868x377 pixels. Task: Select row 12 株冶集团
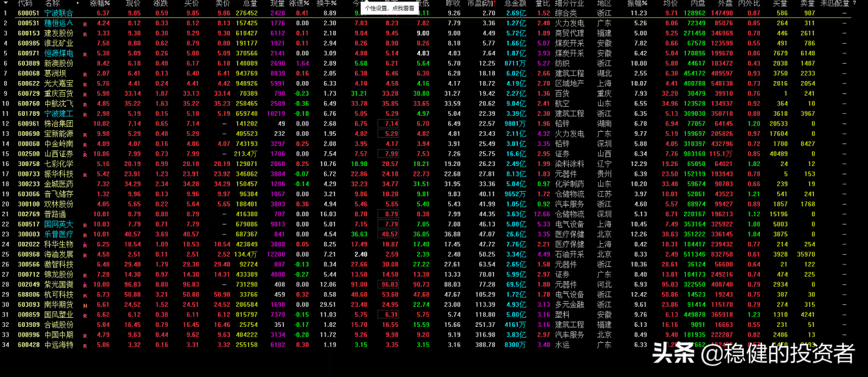pos(59,124)
